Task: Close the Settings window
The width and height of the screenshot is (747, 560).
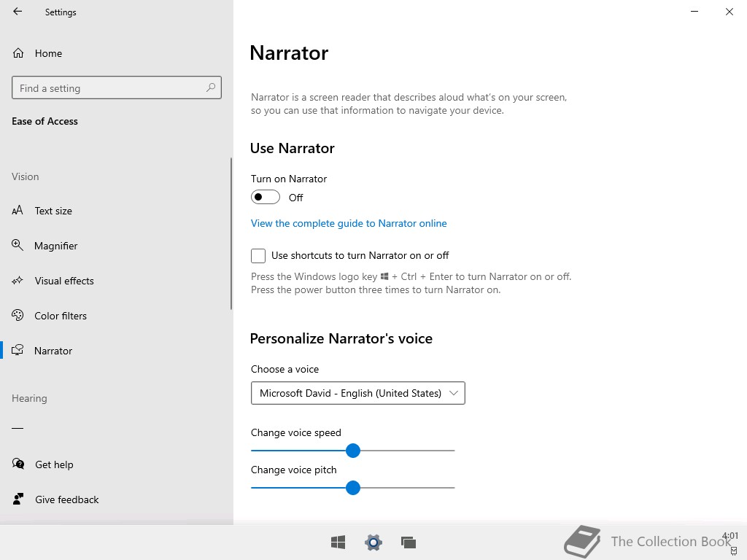Action: point(729,12)
